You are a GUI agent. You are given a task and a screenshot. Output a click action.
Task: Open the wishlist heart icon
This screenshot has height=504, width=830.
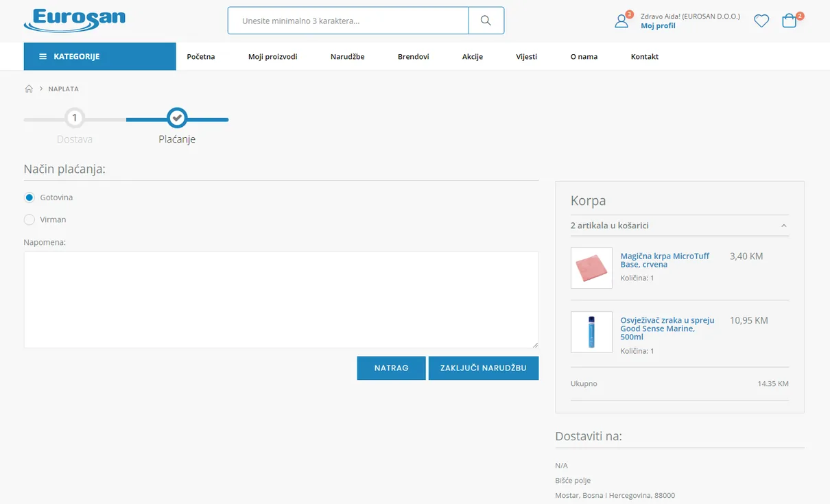pyautogui.click(x=761, y=21)
